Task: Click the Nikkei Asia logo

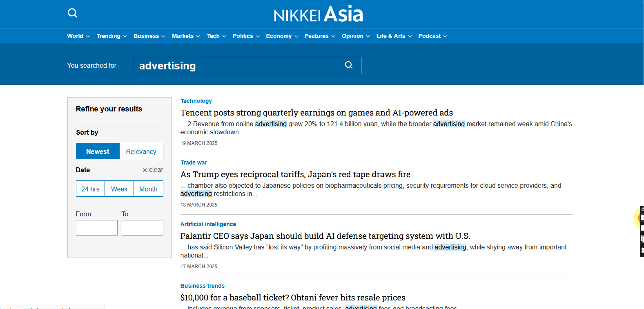Action: (318, 14)
